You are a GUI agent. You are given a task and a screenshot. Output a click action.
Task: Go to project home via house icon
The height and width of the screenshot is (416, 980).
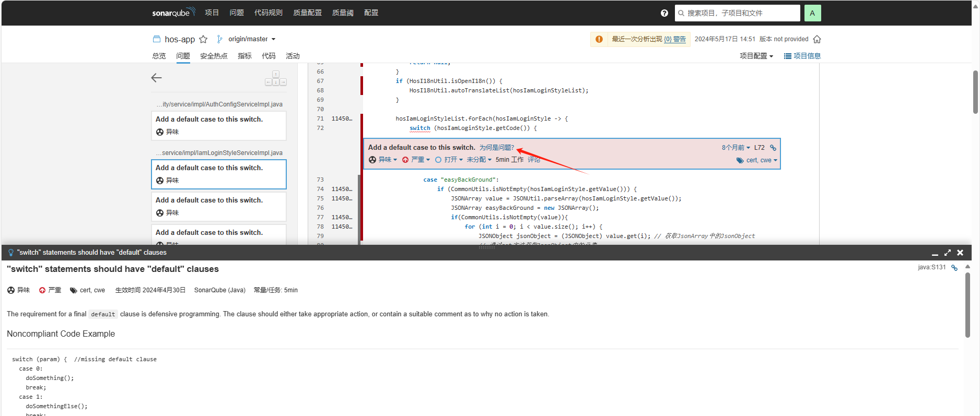click(x=817, y=39)
